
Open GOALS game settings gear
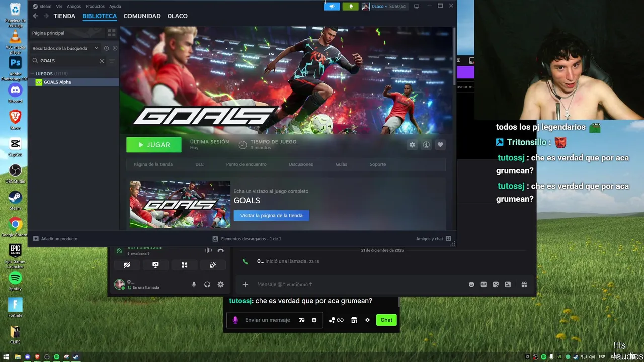(x=412, y=145)
